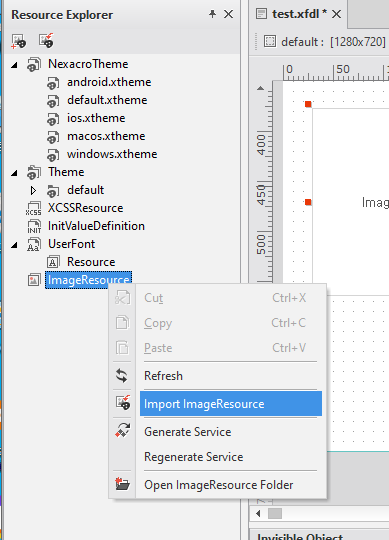389x540 pixels.
Task: Select the ImageResource tree node
Action: pyautogui.click(x=88, y=280)
